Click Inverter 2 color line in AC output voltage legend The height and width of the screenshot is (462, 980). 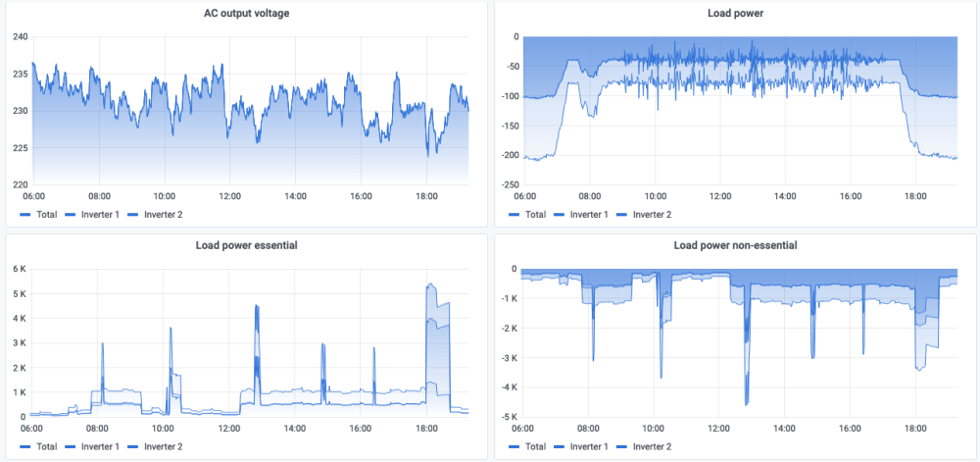pos(132,214)
